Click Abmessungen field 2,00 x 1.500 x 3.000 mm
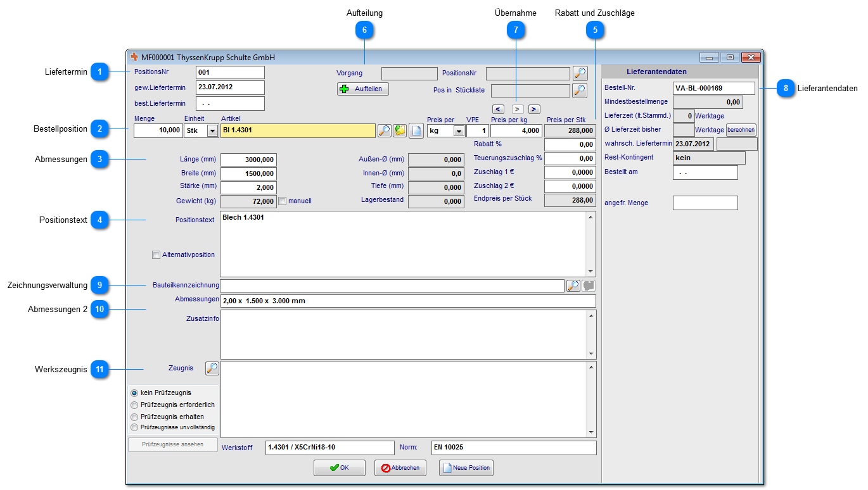Screen dimensions: 868x490 [x=408, y=301]
